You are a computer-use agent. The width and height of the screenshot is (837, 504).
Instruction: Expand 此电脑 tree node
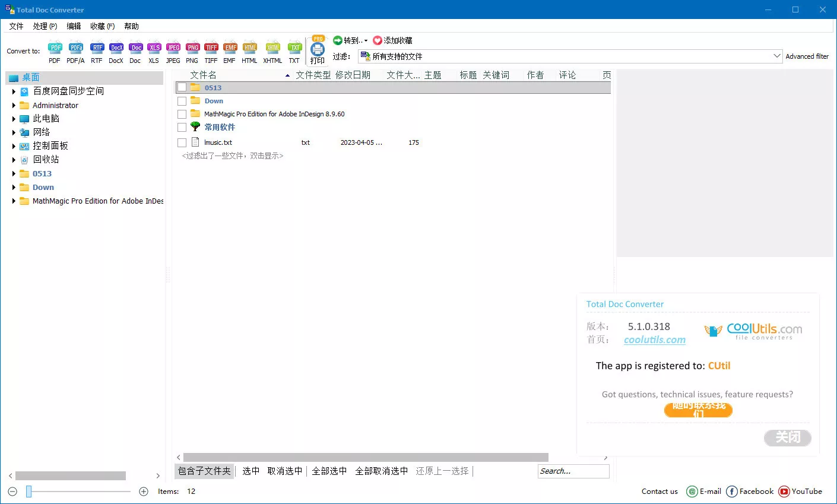coord(14,119)
